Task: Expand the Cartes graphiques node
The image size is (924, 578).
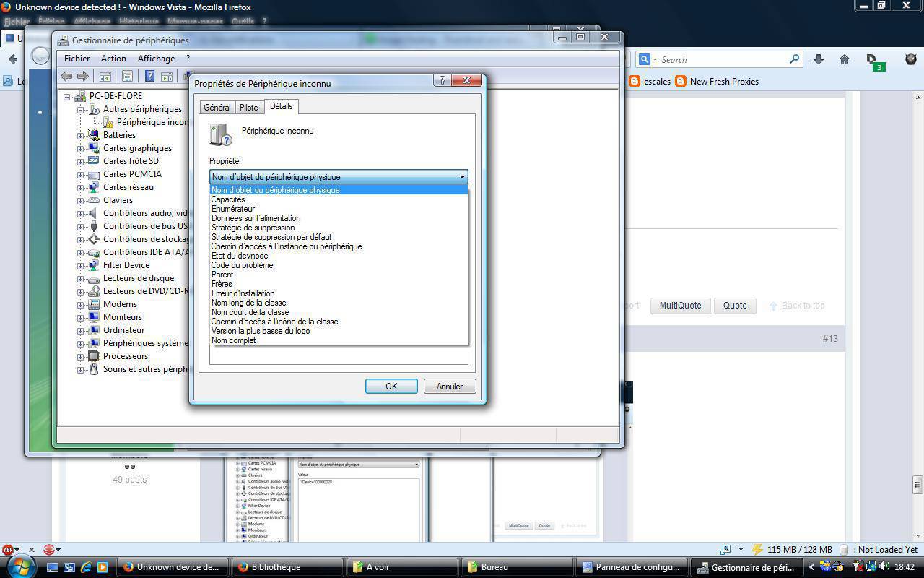Action: tap(81, 148)
